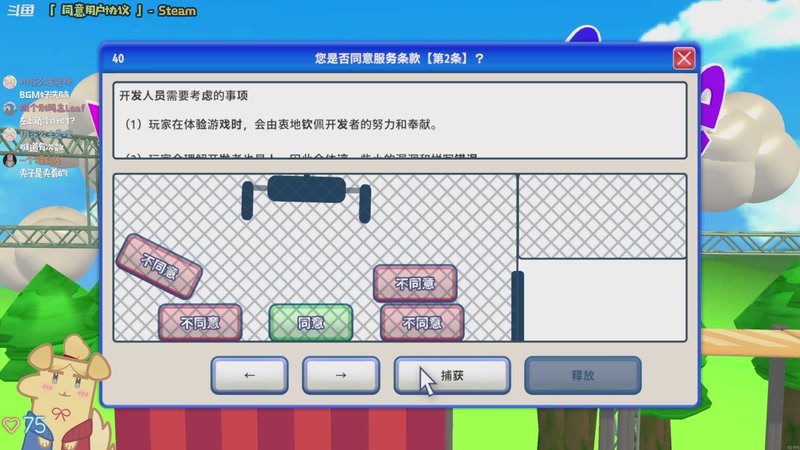Click clause (1) text about 玩家

pos(281,124)
